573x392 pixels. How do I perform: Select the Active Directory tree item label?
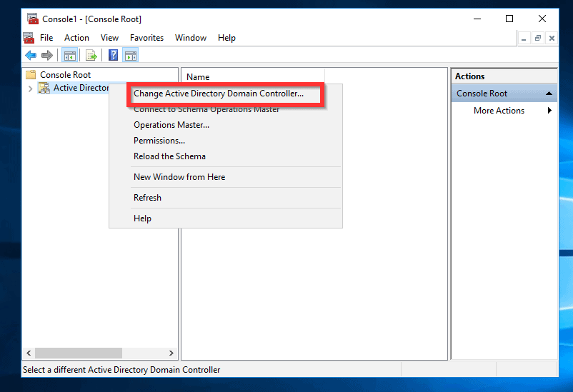(x=81, y=88)
